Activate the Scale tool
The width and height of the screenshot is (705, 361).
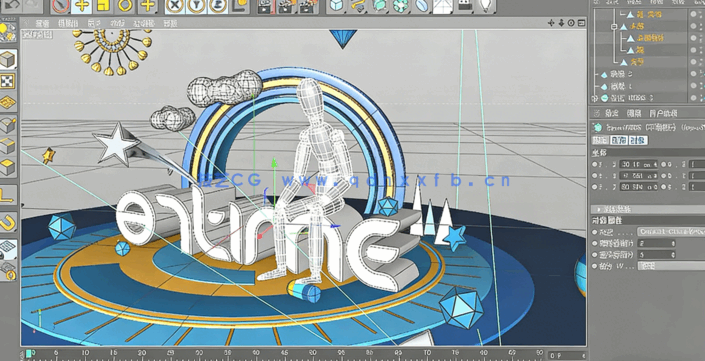click(x=103, y=5)
